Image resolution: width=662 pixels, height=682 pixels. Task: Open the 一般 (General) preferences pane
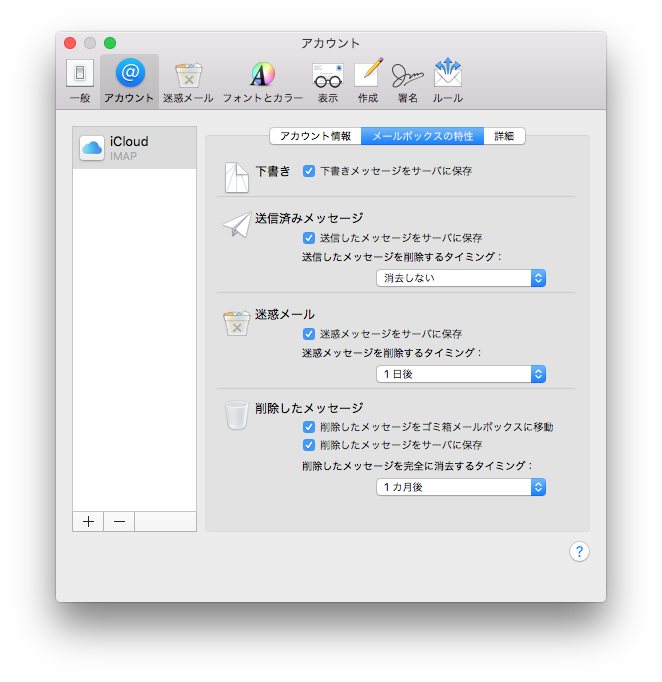pos(80,80)
